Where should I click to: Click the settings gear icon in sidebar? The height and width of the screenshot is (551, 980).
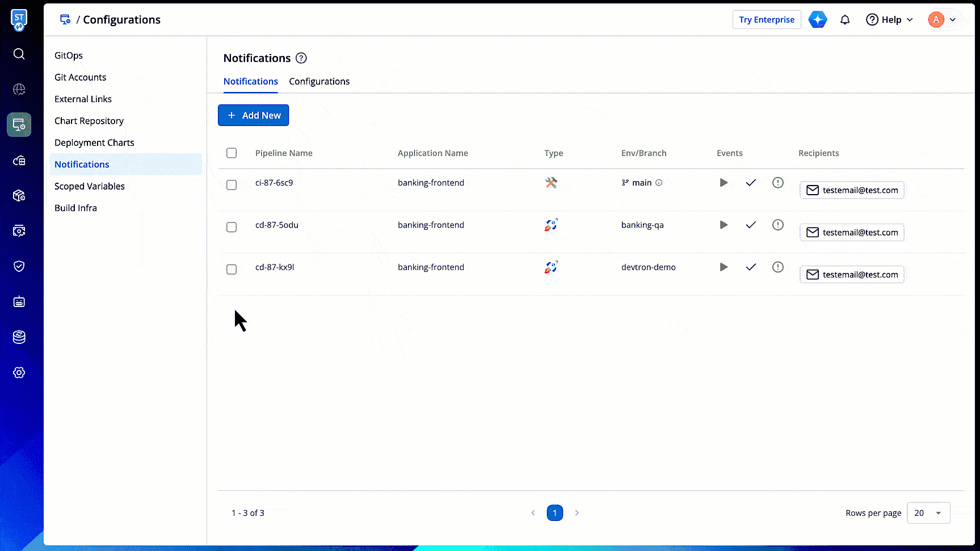(19, 373)
